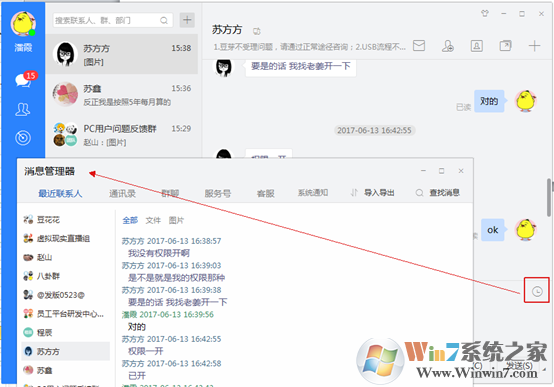Click the share window icon in chat header
The height and width of the screenshot is (387, 554).
(506, 46)
